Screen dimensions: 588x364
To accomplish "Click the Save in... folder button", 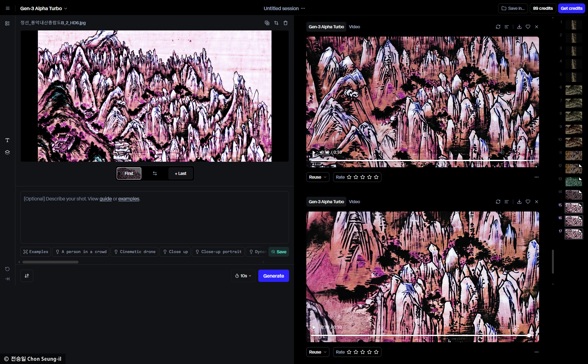I will pos(513,8).
